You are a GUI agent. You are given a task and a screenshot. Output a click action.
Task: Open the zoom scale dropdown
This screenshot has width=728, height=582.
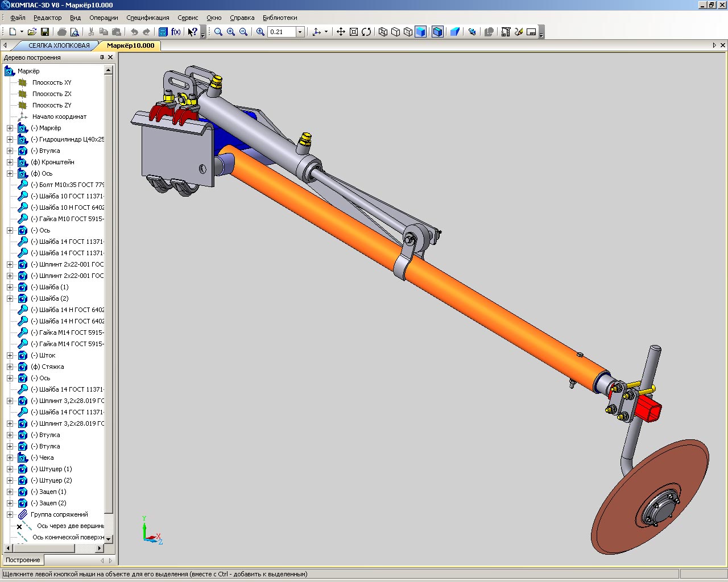pos(300,32)
